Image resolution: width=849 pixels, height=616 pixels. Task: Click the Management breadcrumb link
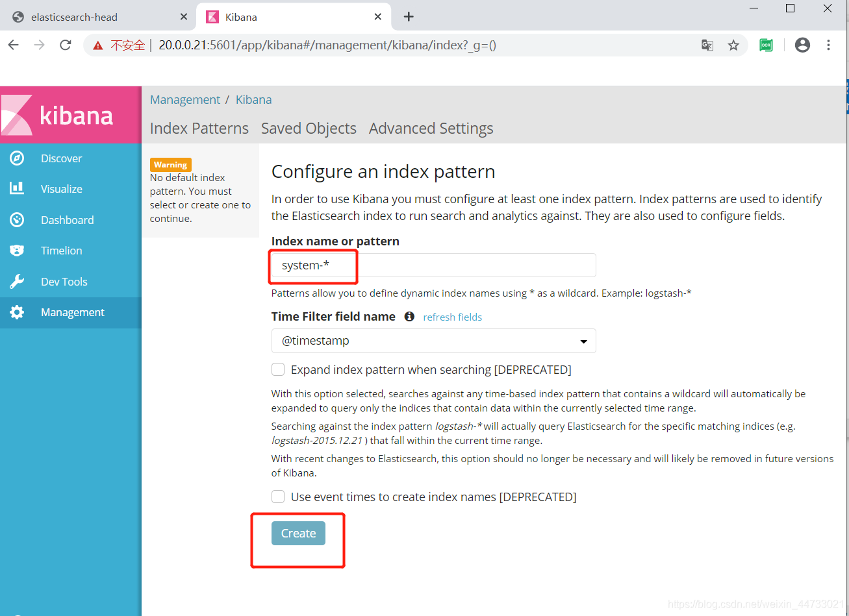click(x=185, y=99)
